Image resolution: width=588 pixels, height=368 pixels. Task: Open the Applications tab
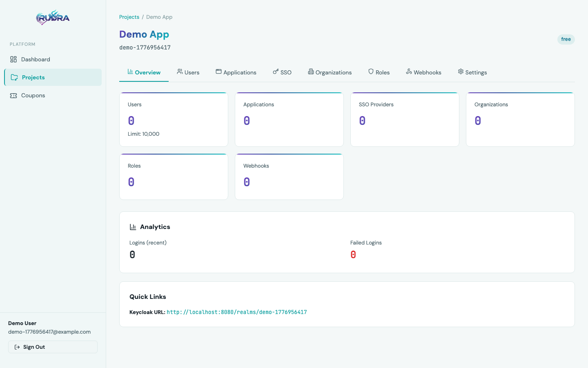click(236, 72)
